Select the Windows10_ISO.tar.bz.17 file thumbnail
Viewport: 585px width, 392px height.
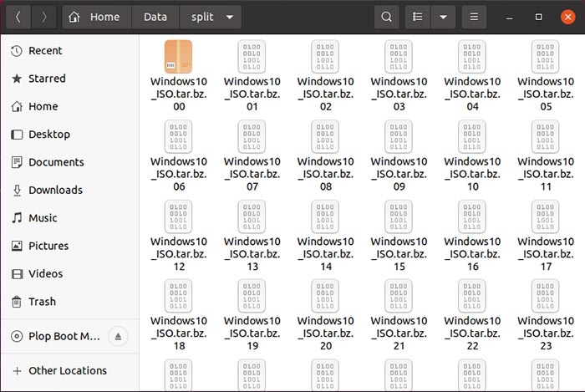546,216
